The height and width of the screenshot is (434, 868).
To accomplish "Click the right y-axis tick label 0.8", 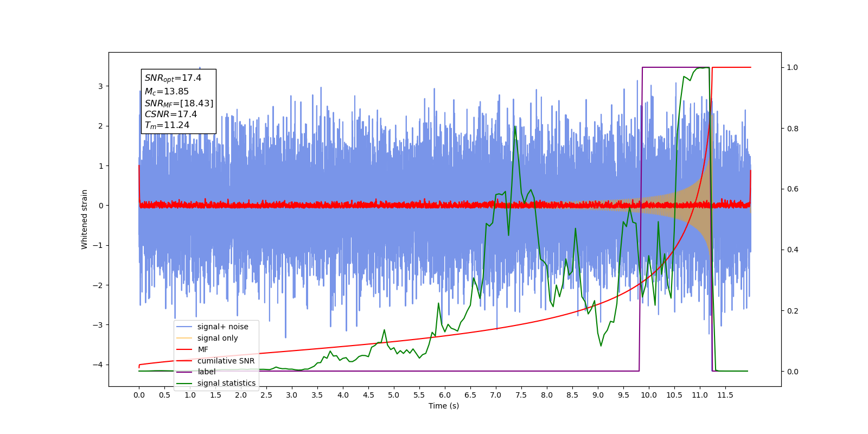I will 793,129.
